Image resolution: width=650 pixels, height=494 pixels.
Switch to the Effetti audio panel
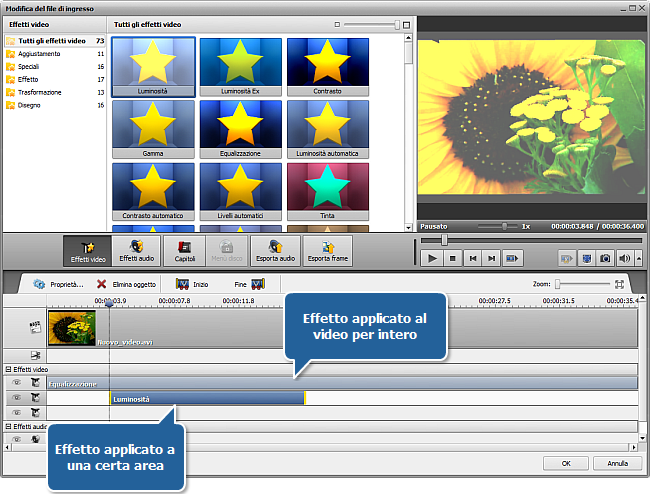(x=136, y=250)
